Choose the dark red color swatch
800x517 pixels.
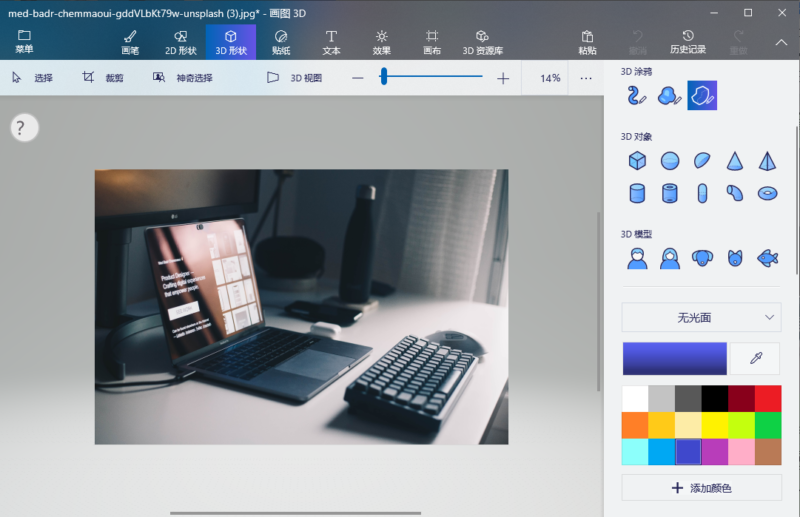click(741, 399)
